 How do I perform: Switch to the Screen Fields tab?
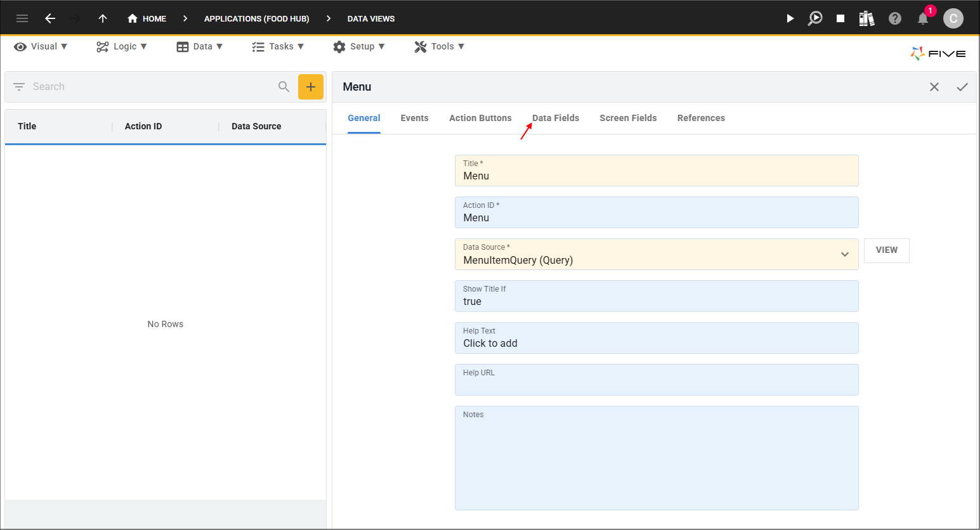[x=628, y=118]
